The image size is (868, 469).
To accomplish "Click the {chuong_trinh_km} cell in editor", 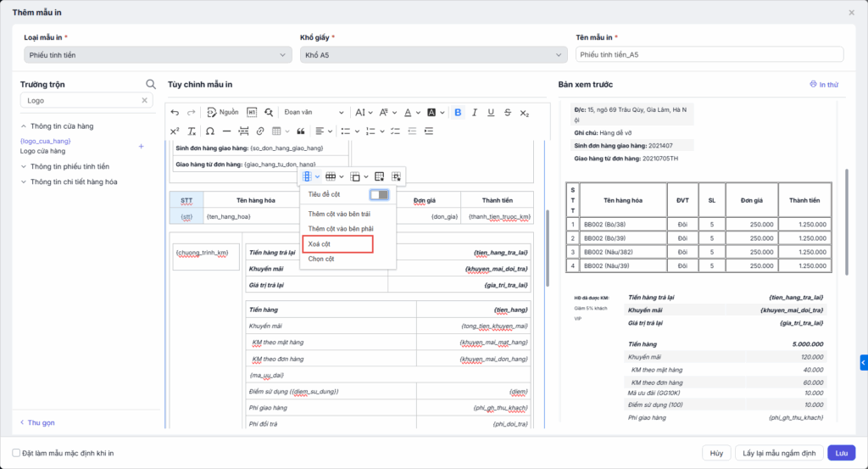I will (206, 257).
